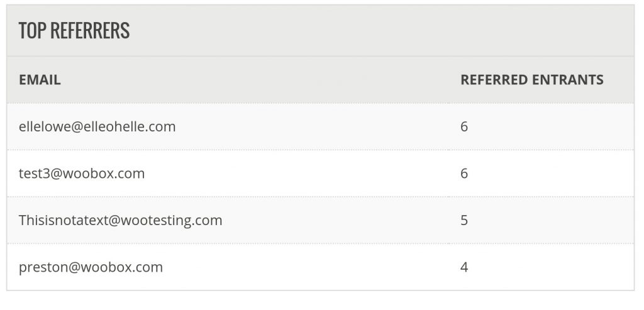Open the ellelowe@elleohelle.com email link

point(97,126)
